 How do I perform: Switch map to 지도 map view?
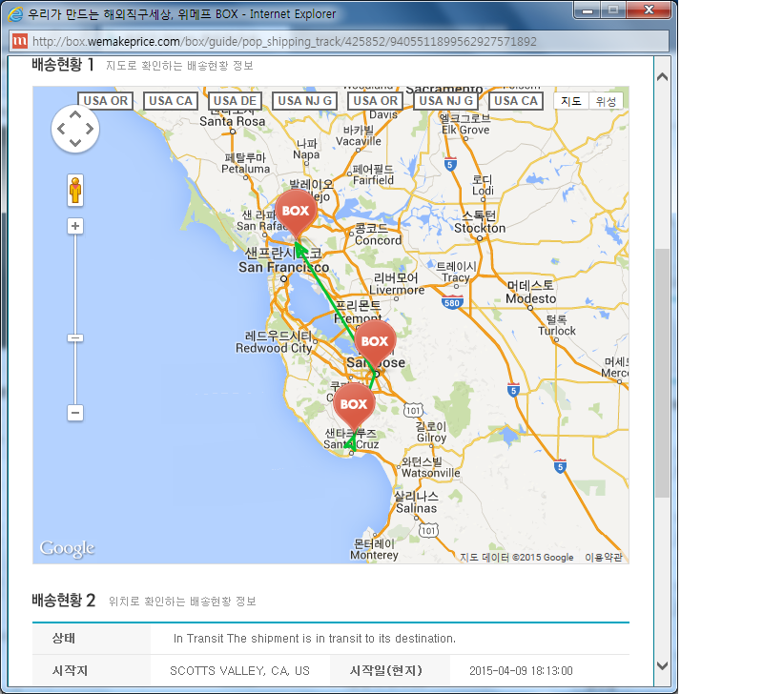[x=570, y=101]
